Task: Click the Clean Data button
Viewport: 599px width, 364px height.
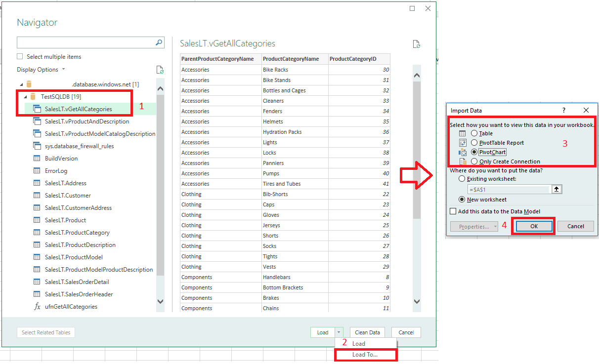Action: pos(367,332)
